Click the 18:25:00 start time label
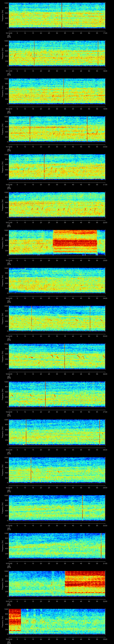The width and height of the screenshot is (114, 644). 9,374
